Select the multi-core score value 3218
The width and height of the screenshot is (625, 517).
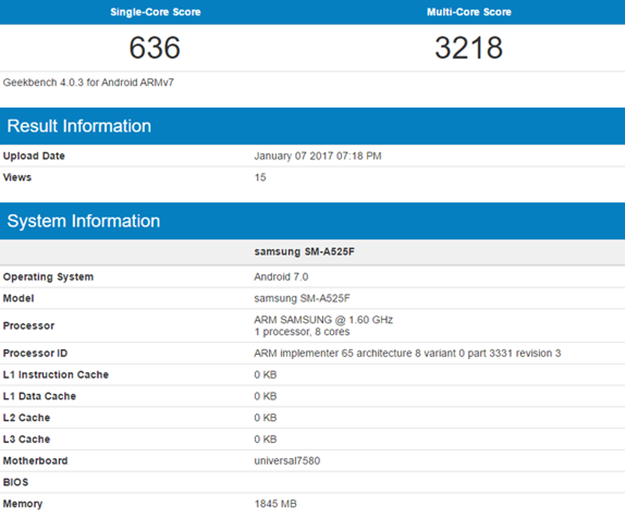pos(469,48)
